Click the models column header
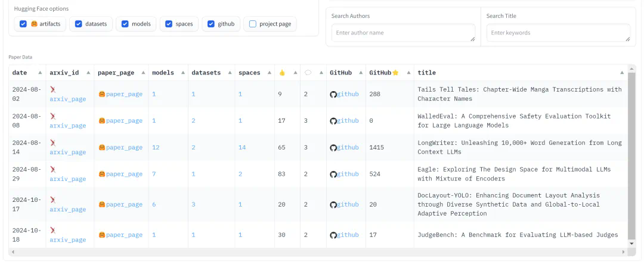Screen dimensions: 644x265 click(x=163, y=73)
